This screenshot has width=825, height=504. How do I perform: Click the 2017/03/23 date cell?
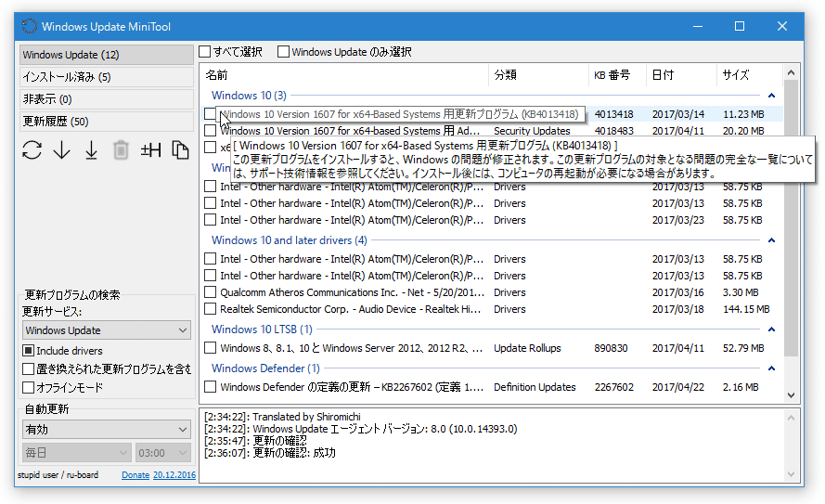point(677,220)
